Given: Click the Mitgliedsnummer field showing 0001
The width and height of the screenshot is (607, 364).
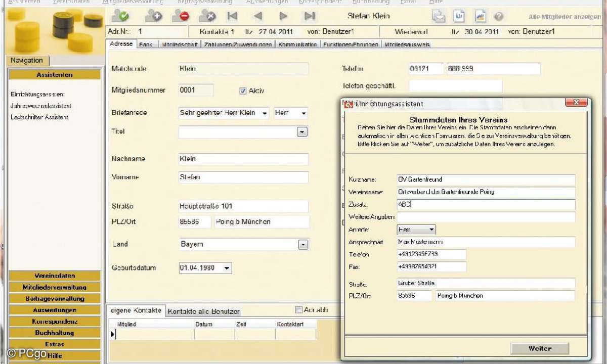Looking at the screenshot, I should click(196, 90).
